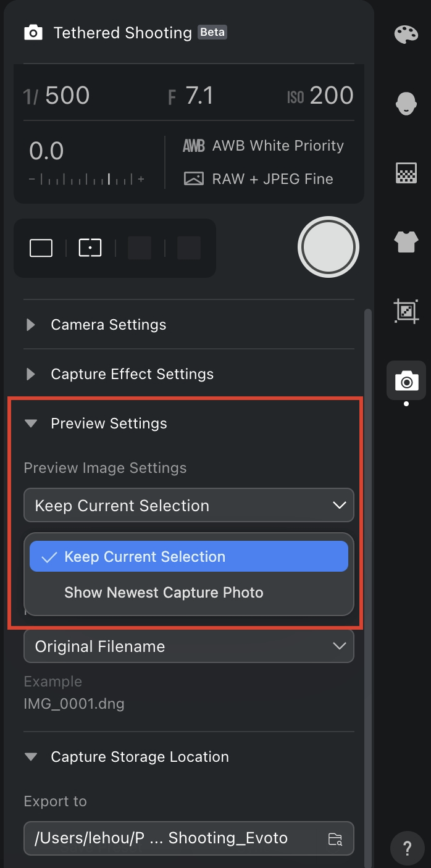Choose Keep Current Selection option

(189, 557)
